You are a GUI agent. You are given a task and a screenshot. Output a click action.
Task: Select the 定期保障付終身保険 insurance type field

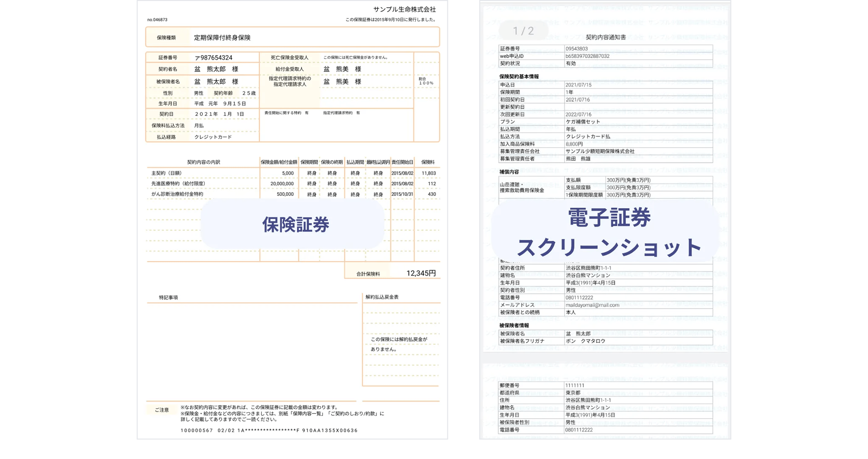click(222, 38)
